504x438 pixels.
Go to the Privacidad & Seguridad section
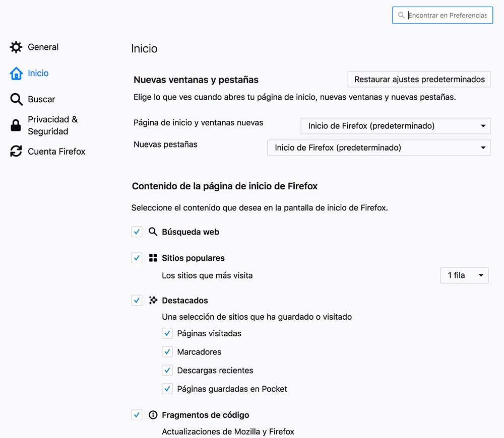[x=53, y=125]
